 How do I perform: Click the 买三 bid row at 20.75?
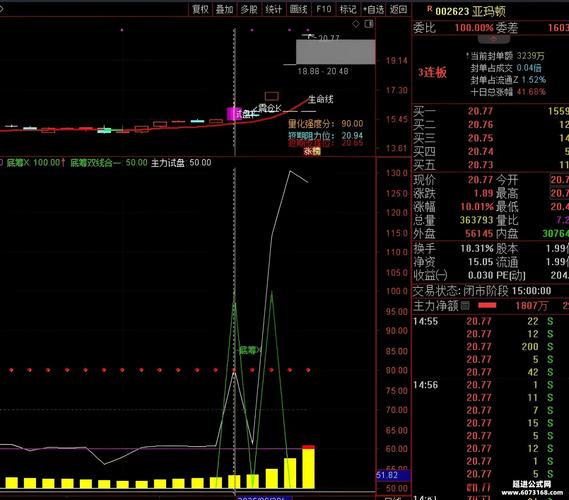(491, 138)
